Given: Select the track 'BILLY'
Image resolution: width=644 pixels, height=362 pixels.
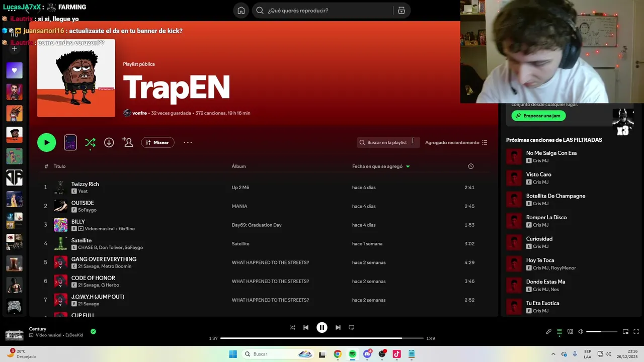Looking at the screenshot, I should 78,222.
